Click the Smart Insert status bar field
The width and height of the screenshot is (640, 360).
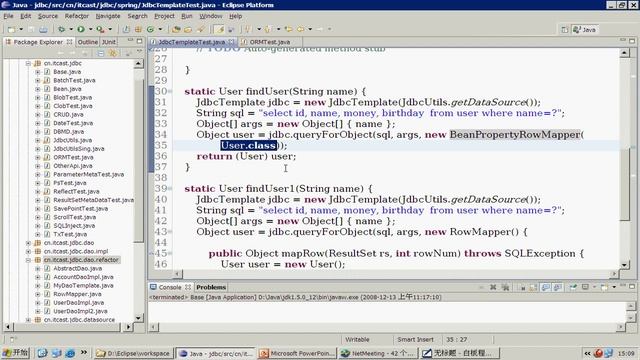(416, 340)
